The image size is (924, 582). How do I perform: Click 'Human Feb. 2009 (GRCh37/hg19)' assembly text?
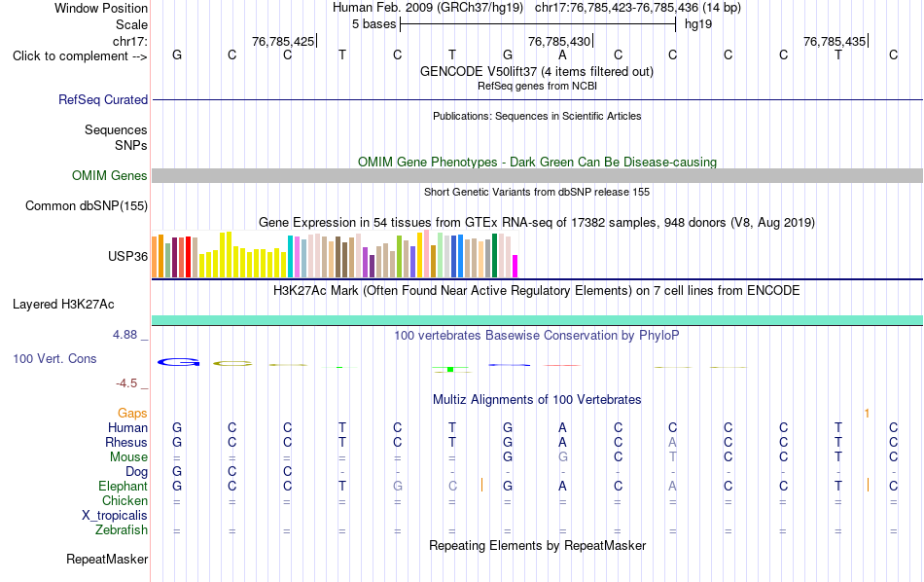428,8
